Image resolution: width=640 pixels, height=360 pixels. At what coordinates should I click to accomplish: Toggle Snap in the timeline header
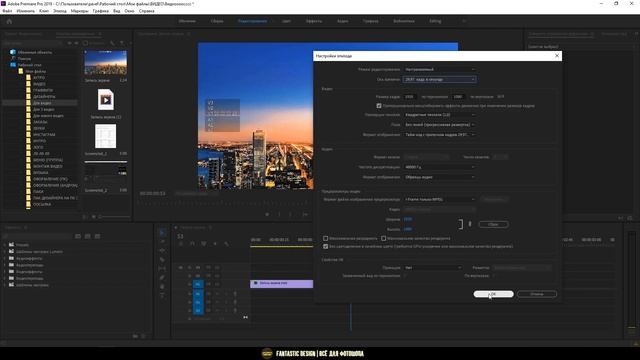[x=192, y=244]
